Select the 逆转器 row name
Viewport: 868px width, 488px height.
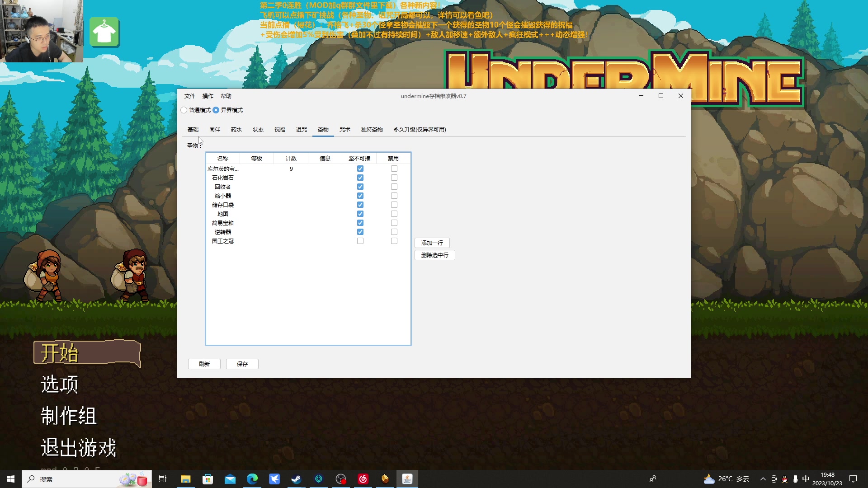pyautogui.click(x=223, y=232)
